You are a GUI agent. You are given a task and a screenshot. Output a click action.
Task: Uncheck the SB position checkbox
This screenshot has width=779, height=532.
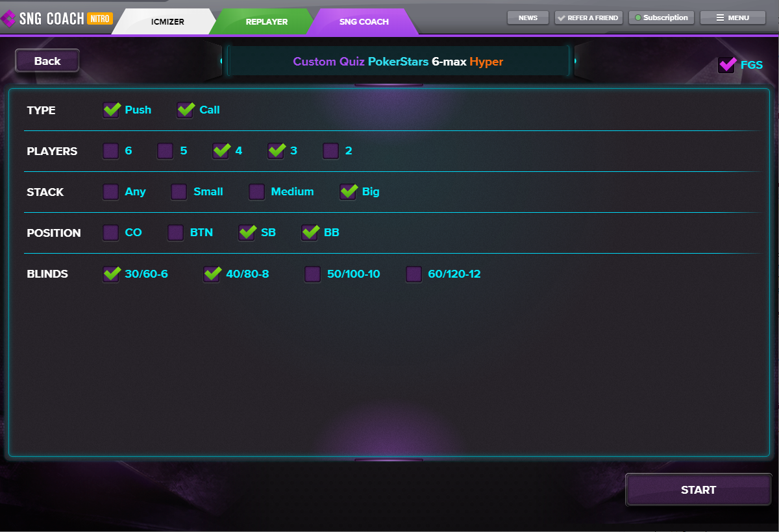pos(247,233)
